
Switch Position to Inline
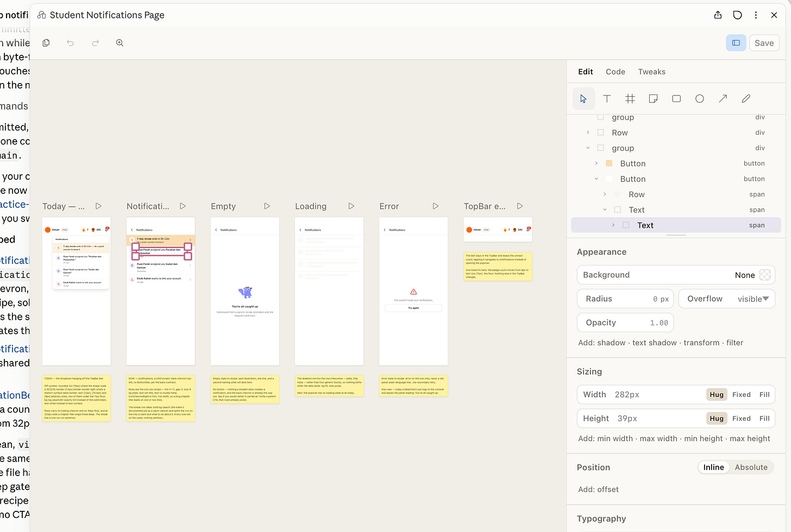point(713,467)
